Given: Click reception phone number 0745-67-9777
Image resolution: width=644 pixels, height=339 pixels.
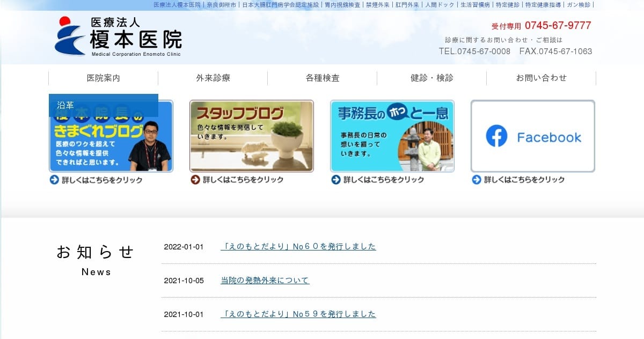Looking at the screenshot, I should pyautogui.click(x=558, y=25).
